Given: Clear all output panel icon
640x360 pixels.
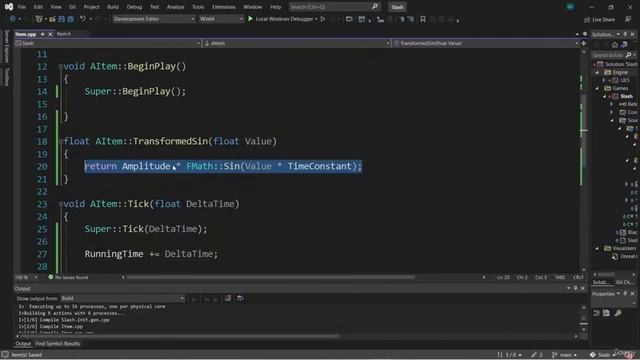Looking at the screenshot, I should tap(227, 298).
